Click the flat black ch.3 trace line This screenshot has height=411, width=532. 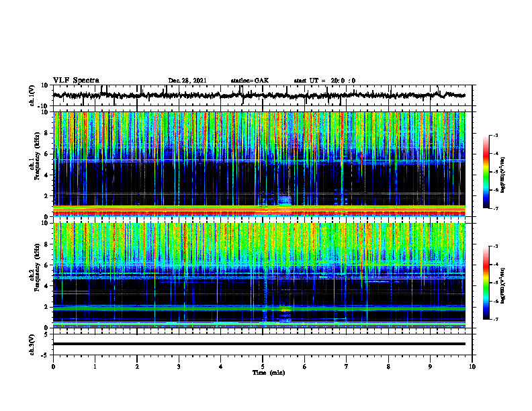[x=259, y=344]
